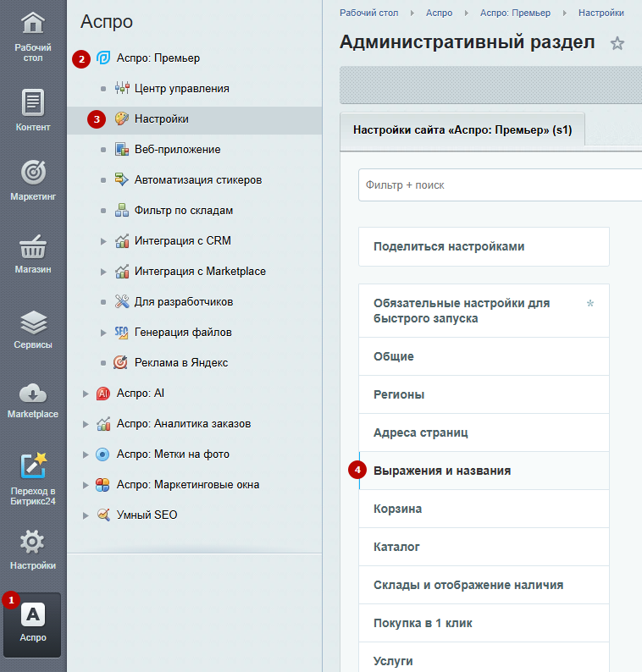Click the Генерация файлов SEO icon

[122, 332]
